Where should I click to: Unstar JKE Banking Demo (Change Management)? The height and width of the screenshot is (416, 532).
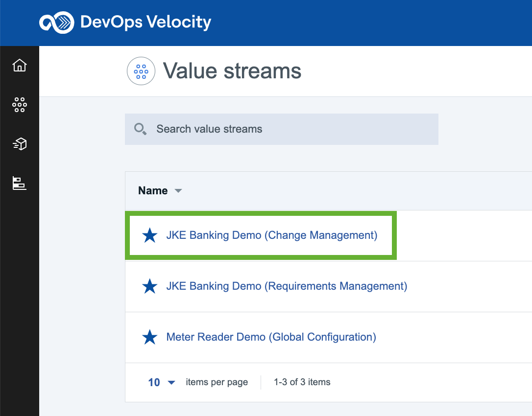(149, 235)
